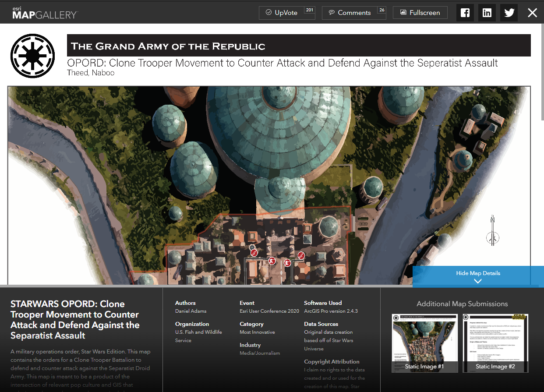
Task: Click the Software Used heading
Action: (x=323, y=303)
